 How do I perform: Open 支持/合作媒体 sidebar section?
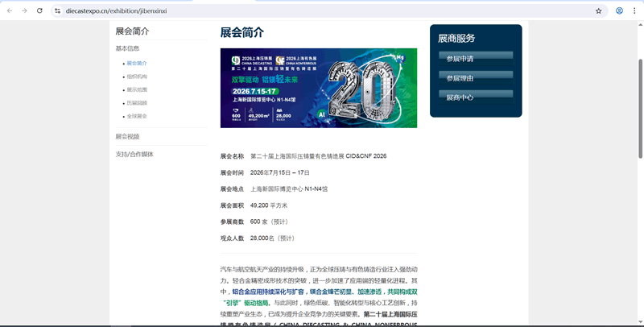coord(134,154)
